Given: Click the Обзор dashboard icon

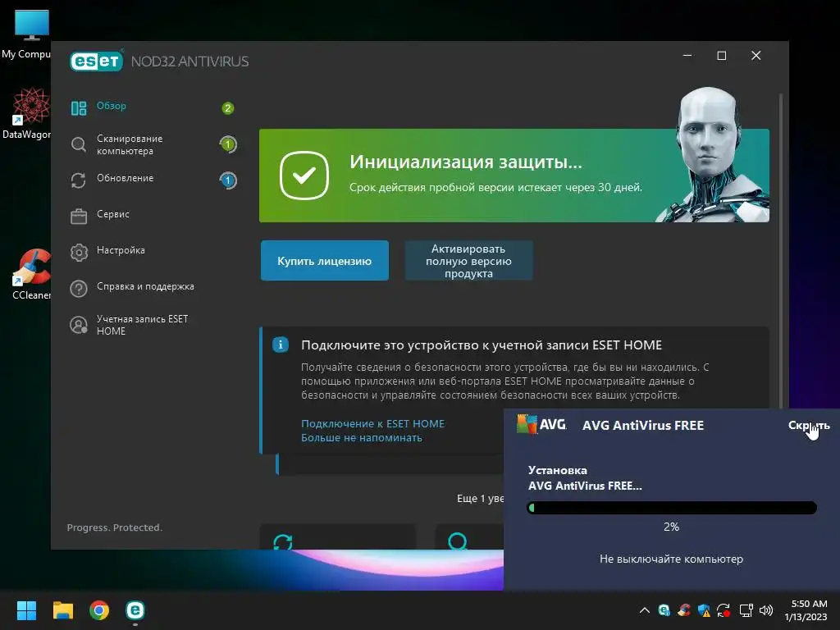Looking at the screenshot, I should (x=79, y=109).
